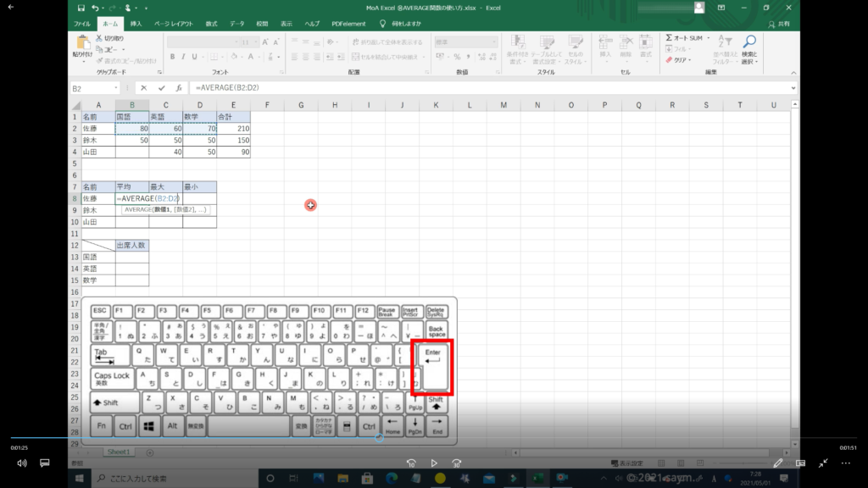Open the 数式 (Formulas) ribbon tab
868x488 pixels.
(x=211, y=24)
